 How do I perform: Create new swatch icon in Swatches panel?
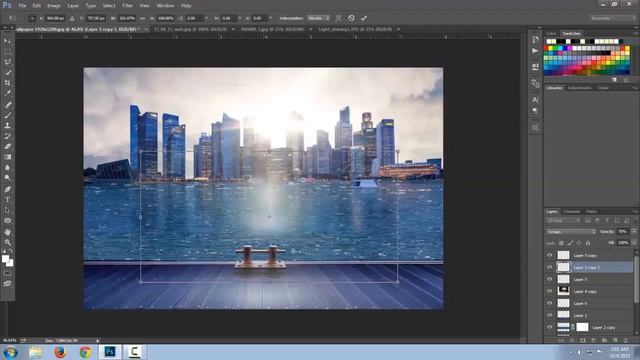pos(614,80)
